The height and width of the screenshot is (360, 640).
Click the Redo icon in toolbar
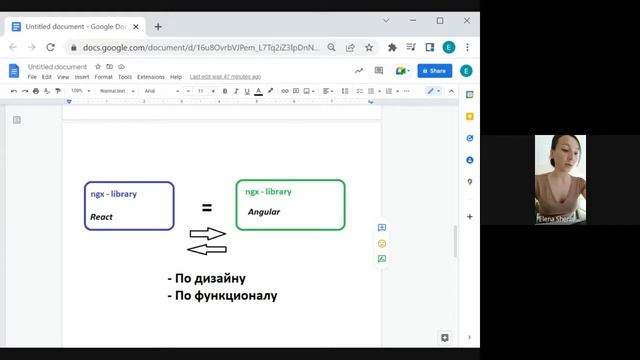[x=25, y=91]
